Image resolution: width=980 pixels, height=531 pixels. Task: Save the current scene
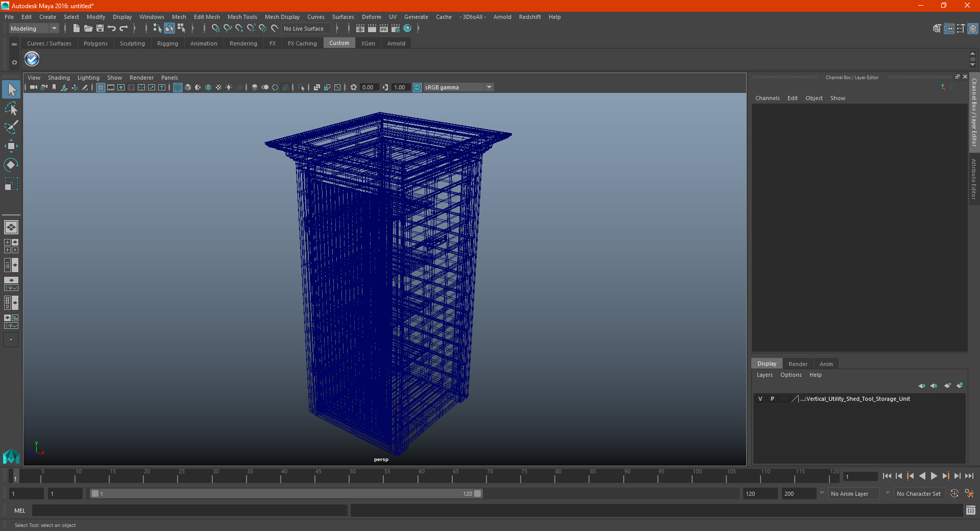click(100, 29)
